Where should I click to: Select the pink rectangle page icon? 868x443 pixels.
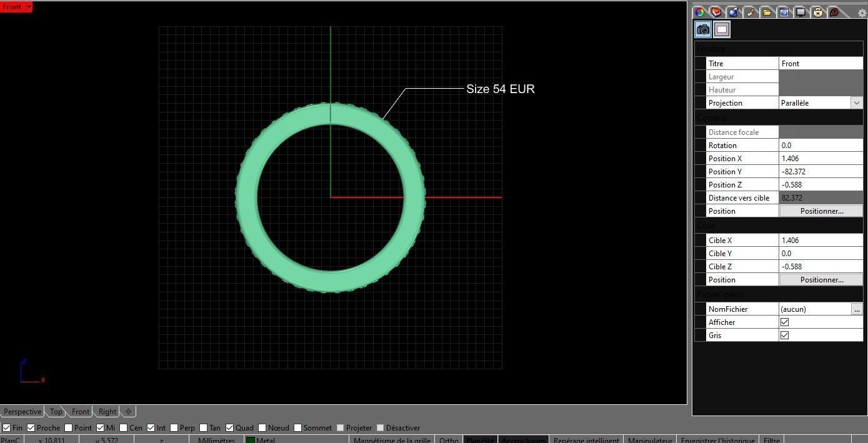[722, 29]
